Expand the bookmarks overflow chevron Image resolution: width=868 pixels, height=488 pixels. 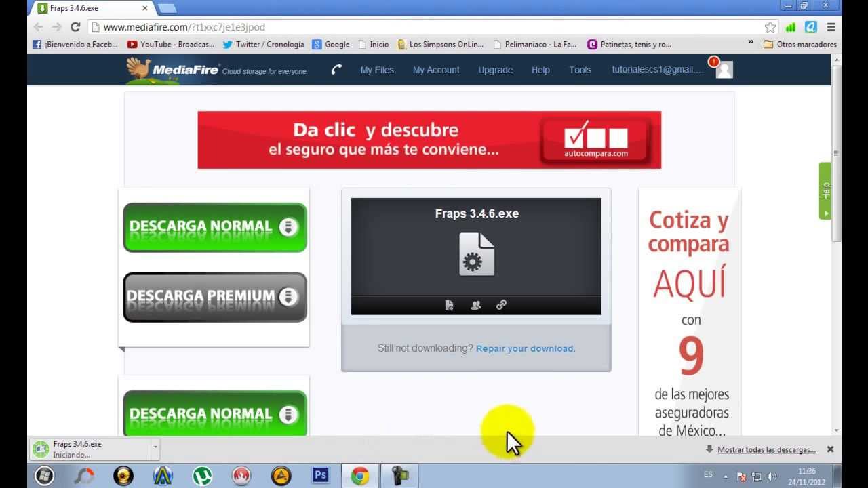pos(751,43)
